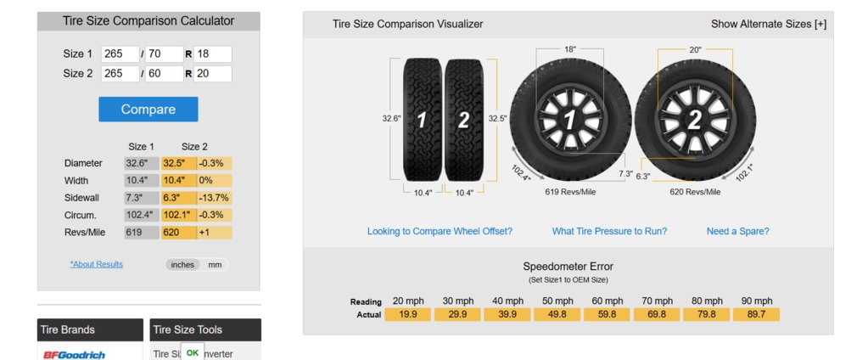The width and height of the screenshot is (868, 360).
Task: Open What Tire Pressure to Run link
Action: click(x=609, y=232)
